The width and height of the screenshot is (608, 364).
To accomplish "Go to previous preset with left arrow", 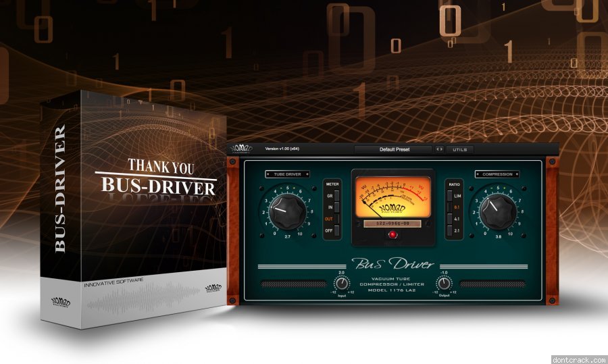I will click(x=437, y=149).
